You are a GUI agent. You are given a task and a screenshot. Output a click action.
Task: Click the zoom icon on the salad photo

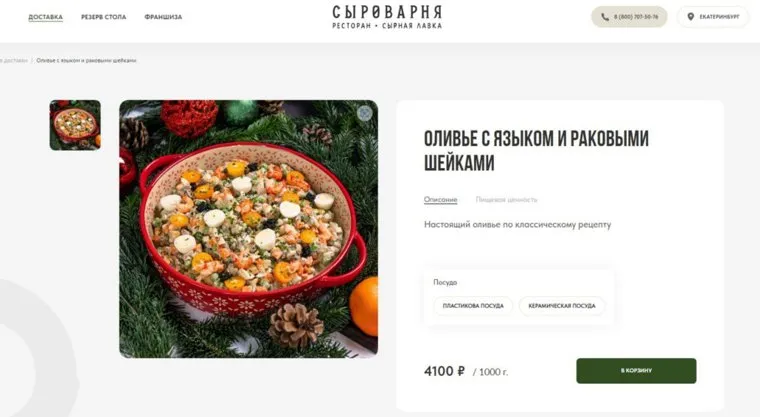coord(364,113)
